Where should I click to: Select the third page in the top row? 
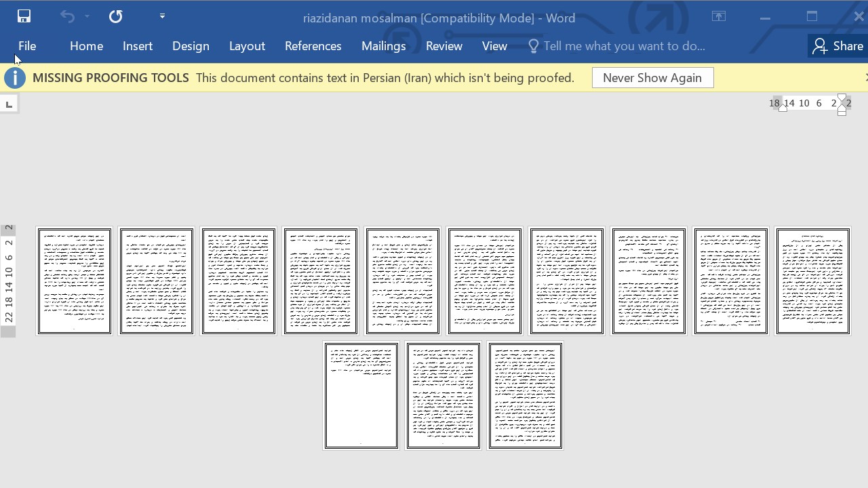tap(239, 281)
